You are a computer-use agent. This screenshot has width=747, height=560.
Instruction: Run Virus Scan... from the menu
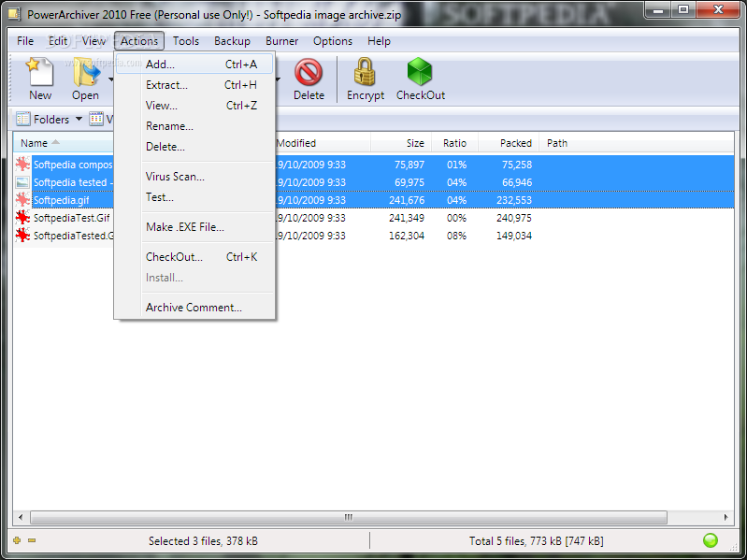coord(194,176)
